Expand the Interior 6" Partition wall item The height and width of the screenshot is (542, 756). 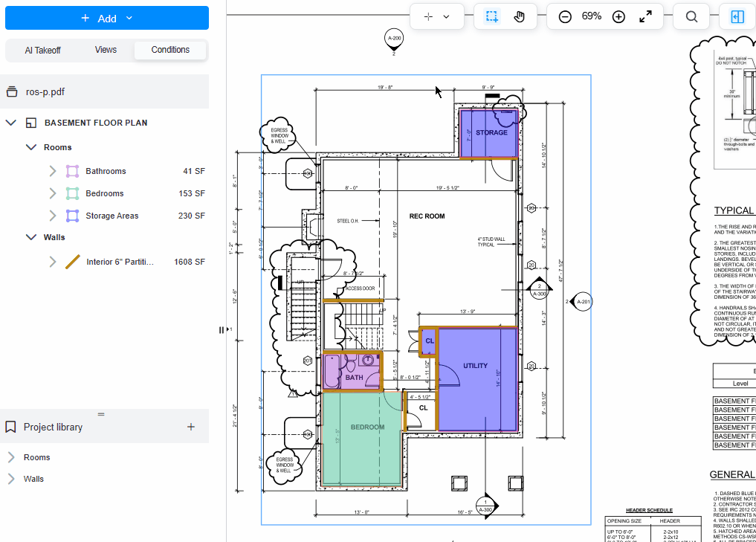[x=52, y=262]
